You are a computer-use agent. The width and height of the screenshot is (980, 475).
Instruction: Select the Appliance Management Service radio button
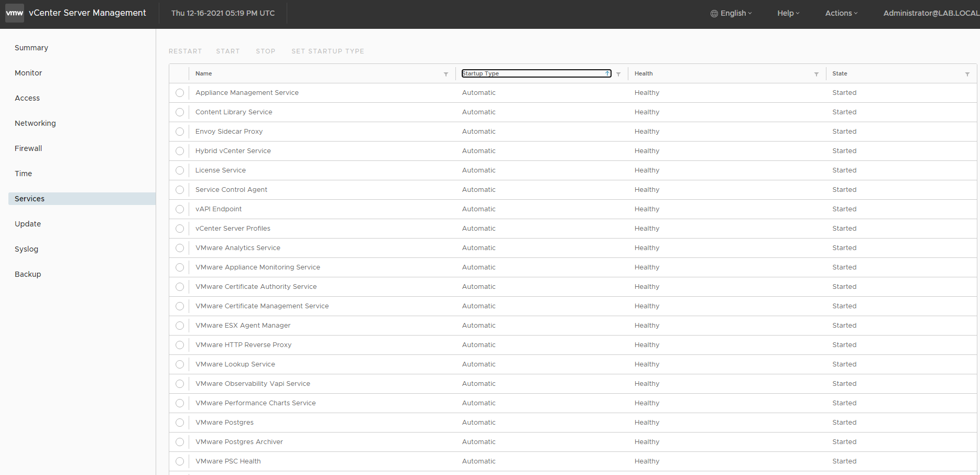tap(180, 93)
